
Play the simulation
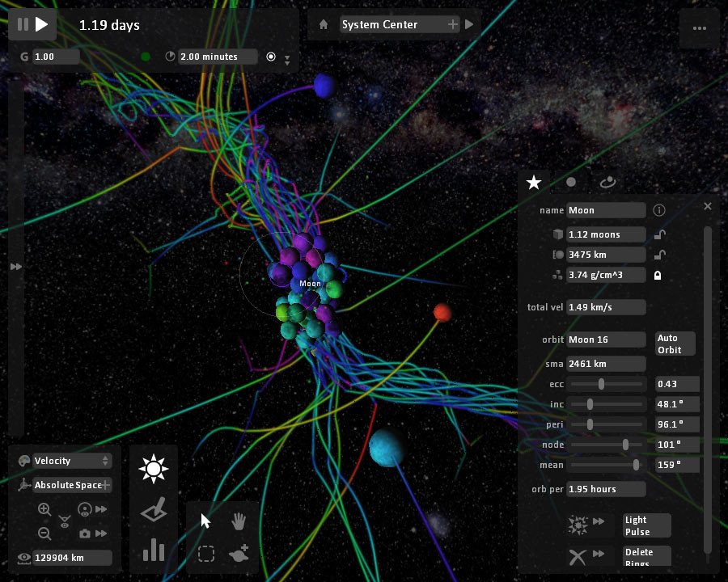click(42, 24)
